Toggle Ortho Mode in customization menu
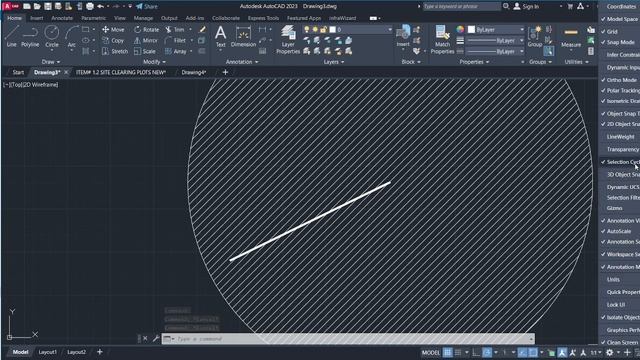This screenshot has height=360, width=640. tap(619, 80)
